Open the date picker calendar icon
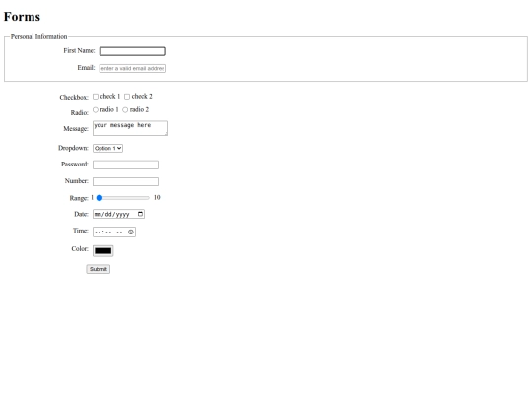Image resolution: width=532 pixels, height=399 pixels. point(140,214)
